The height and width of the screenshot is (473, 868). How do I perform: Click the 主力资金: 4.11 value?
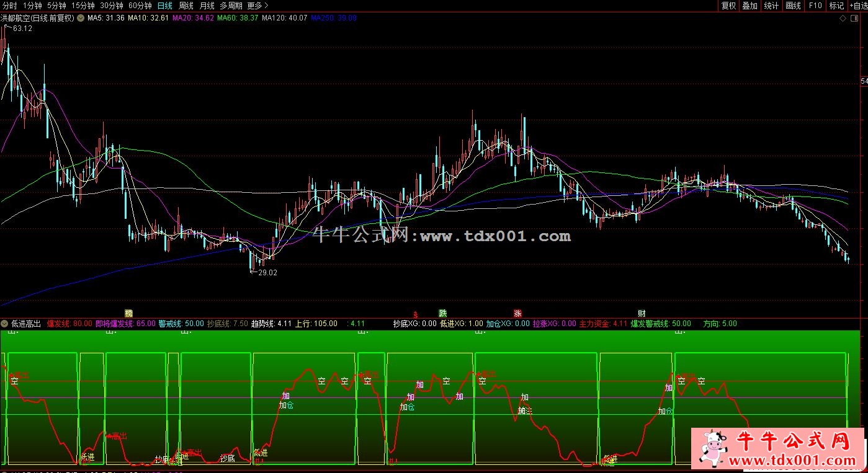click(603, 324)
